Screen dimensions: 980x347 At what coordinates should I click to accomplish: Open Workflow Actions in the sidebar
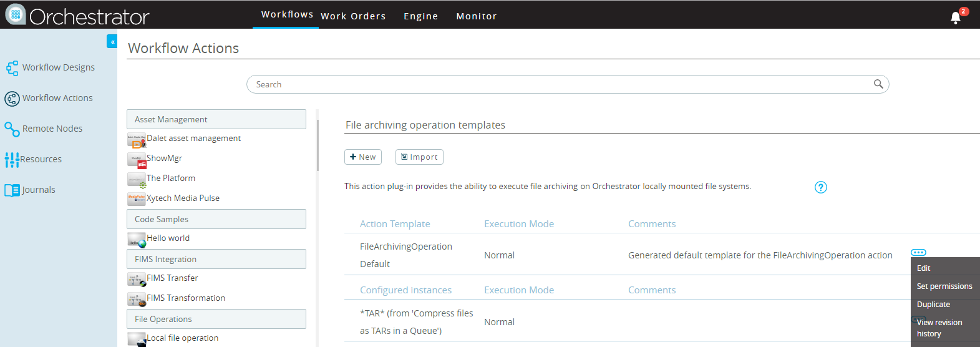tap(57, 98)
